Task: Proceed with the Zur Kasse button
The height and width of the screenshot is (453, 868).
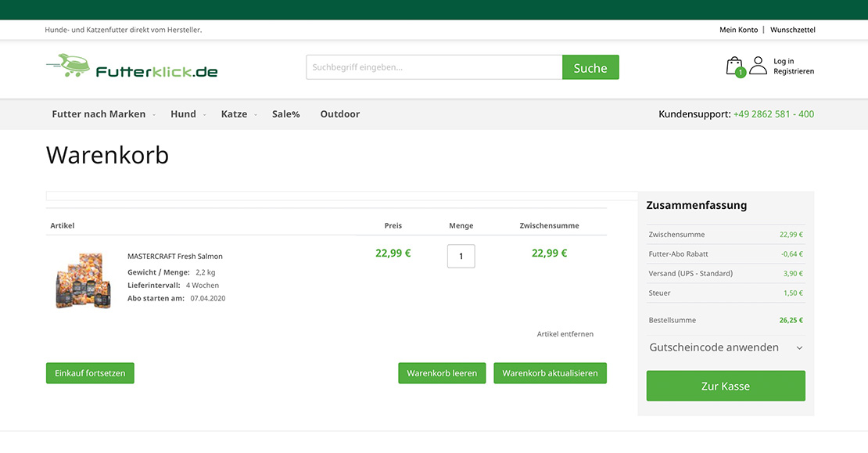Action: 726,386
